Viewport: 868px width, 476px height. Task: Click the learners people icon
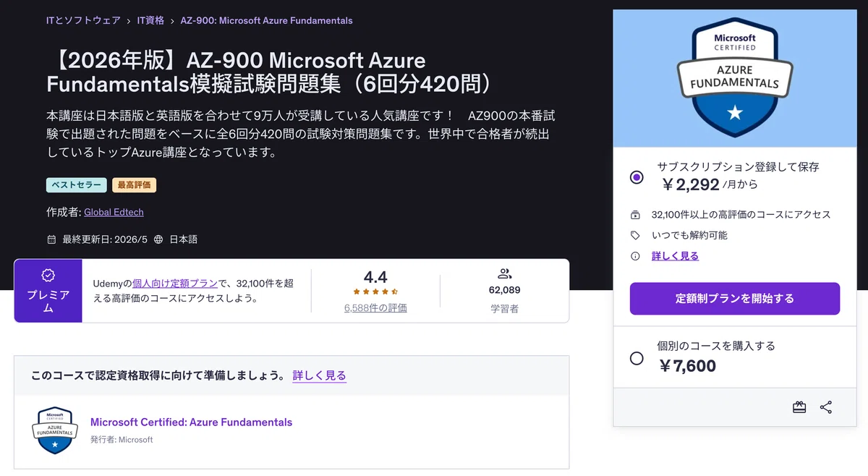coord(505,273)
